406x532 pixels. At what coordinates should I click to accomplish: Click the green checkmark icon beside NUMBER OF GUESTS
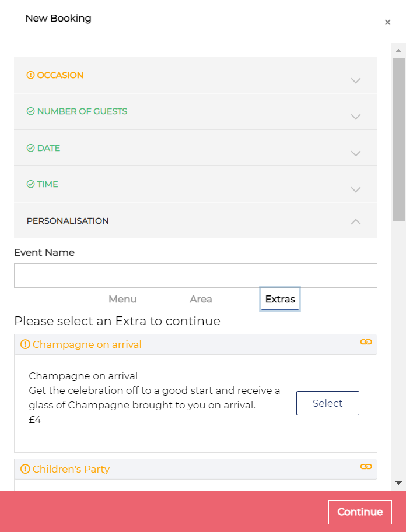(30, 111)
